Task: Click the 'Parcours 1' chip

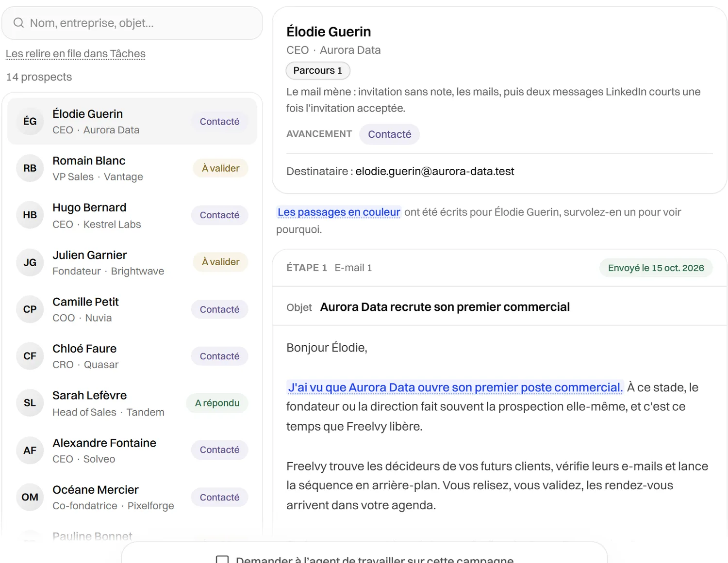Action: (318, 70)
